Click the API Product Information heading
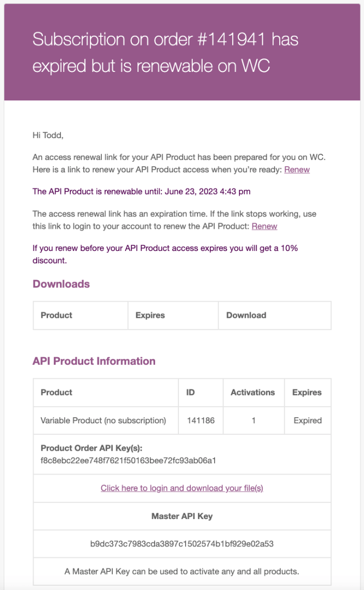Screen dimensions: 364x590 [x=94, y=361]
